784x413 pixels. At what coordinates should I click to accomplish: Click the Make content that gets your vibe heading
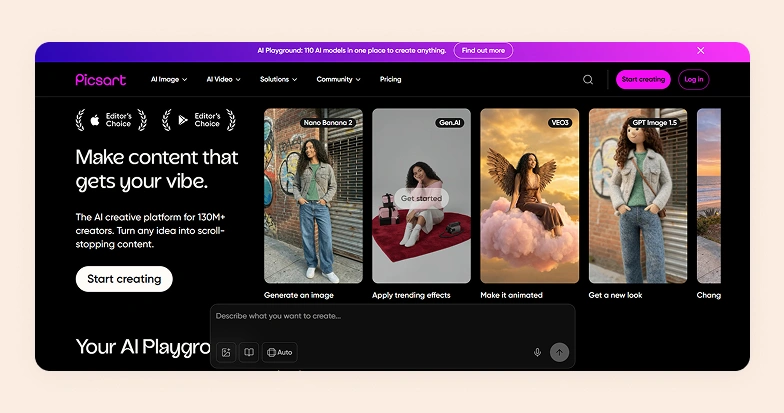[x=156, y=170]
